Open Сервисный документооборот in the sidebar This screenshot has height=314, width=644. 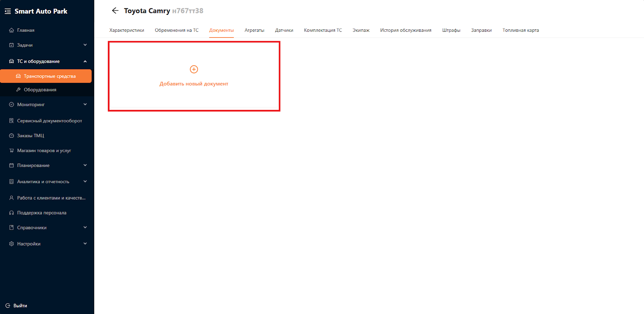pyautogui.click(x=49, y=121)
